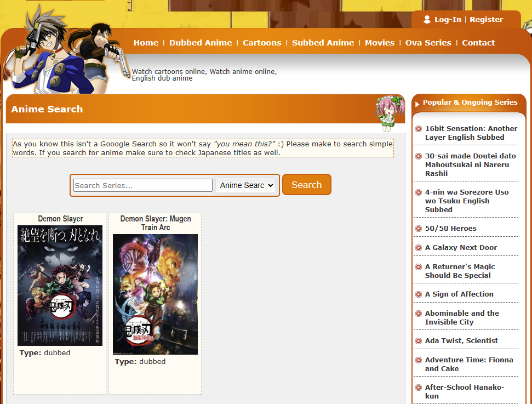The image size is (532, 404).
Task: Open the Demon Slayer title link
Action: [60, 219]
